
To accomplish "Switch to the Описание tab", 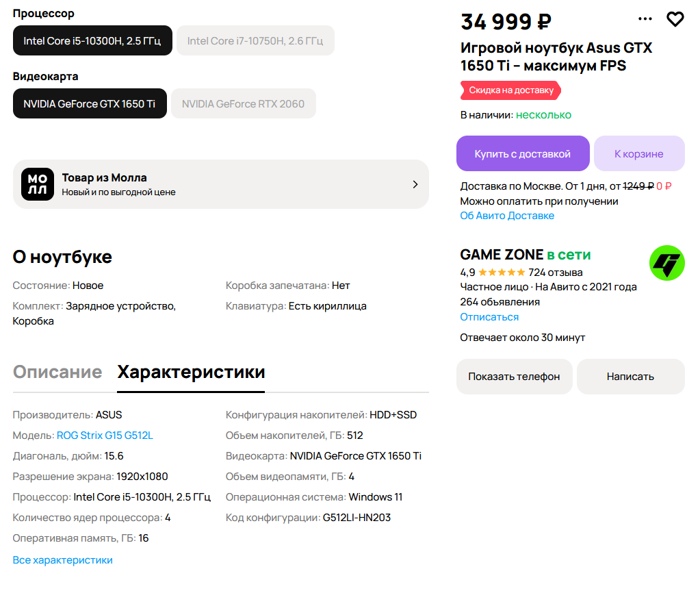I will 57,372.
